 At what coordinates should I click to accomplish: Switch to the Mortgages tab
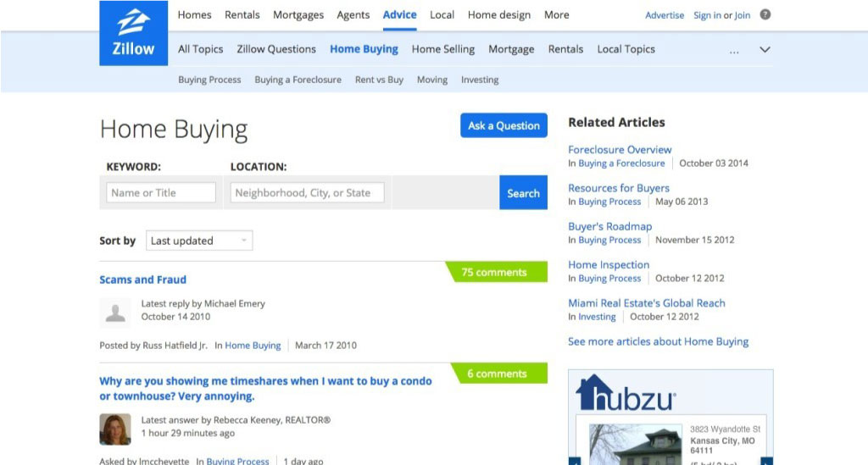pos(298,14)
